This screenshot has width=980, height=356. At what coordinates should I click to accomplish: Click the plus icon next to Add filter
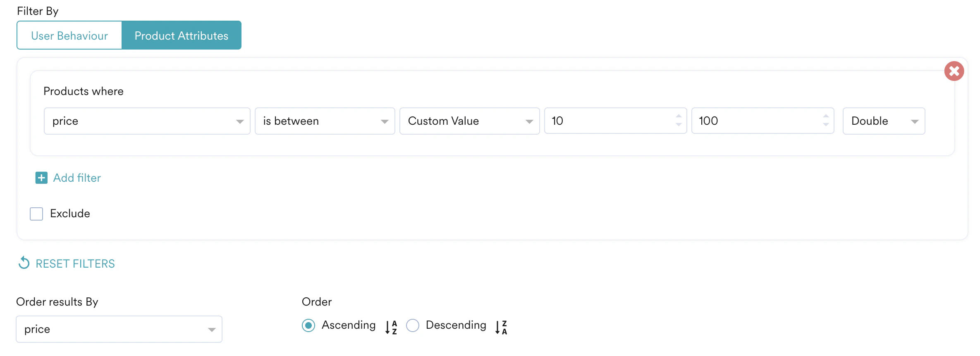click(x=41, y=178)
